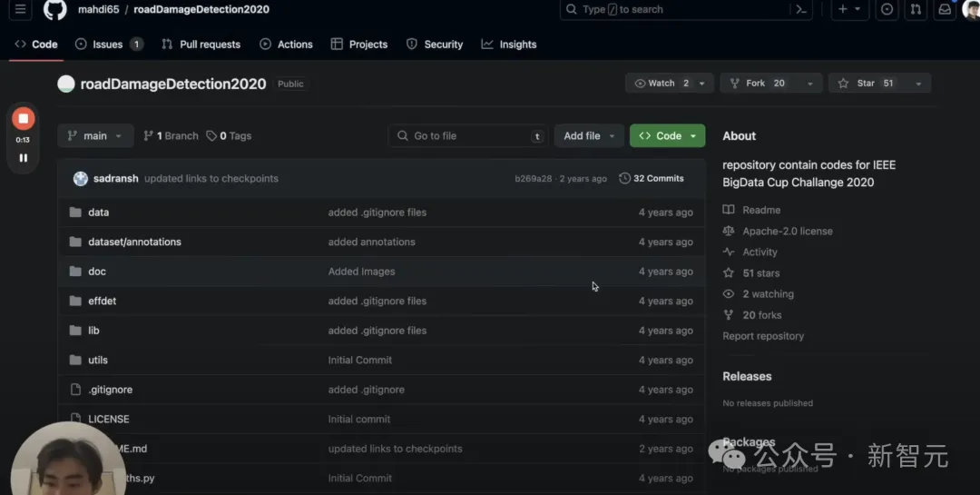View the 32 Commits history

[652, 178]
